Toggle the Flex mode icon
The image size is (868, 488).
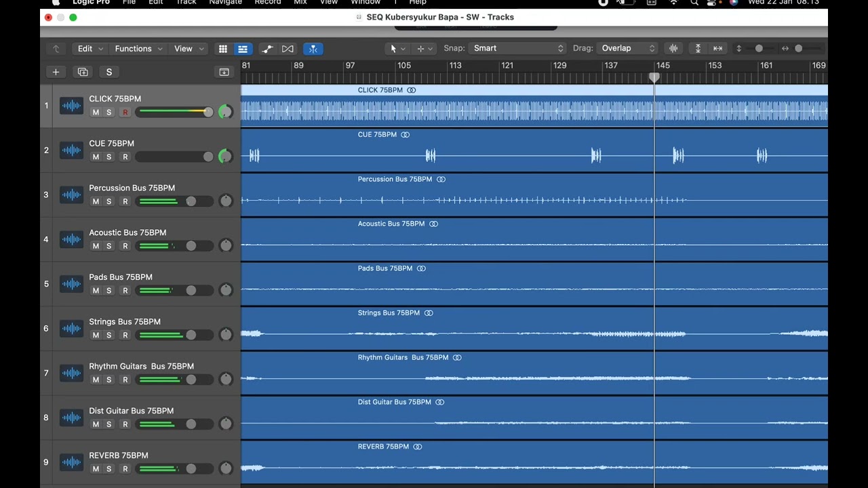pyautogui.click(x=288, y=49)
